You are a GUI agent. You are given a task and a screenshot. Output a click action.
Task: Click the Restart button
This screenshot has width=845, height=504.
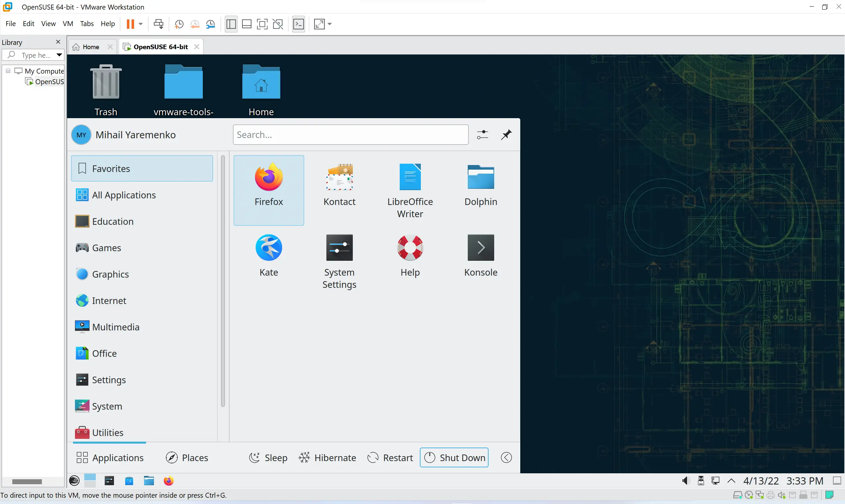tap(390, 457)
